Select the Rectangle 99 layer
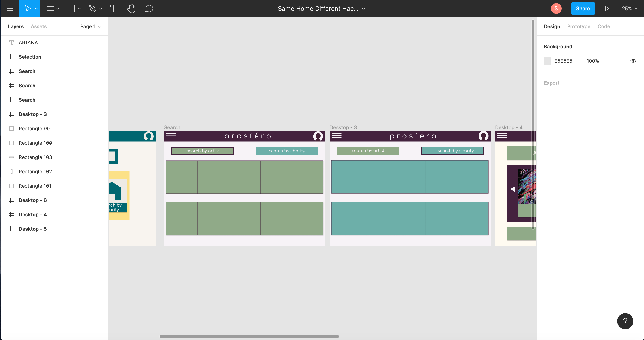 click(x=34, y=128)
